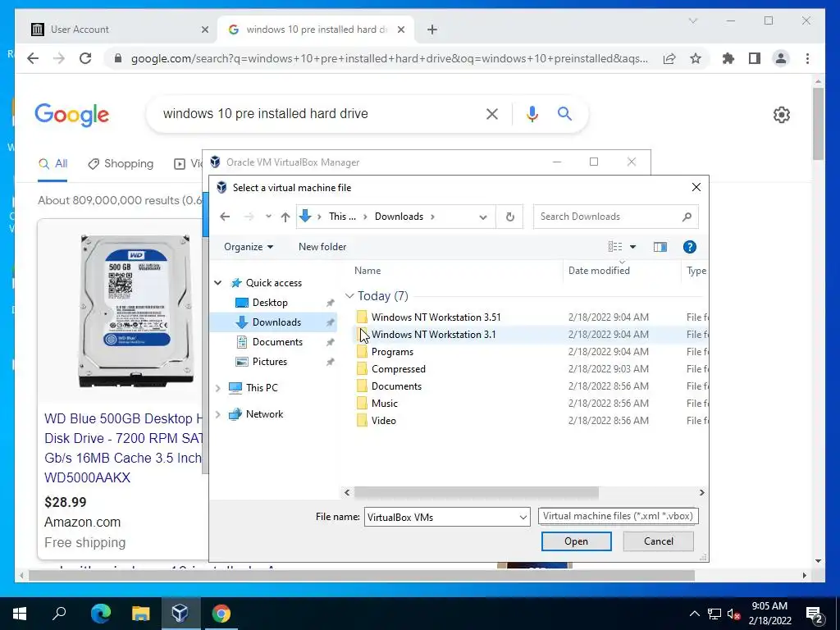Click the File name input field

[441, 517]
